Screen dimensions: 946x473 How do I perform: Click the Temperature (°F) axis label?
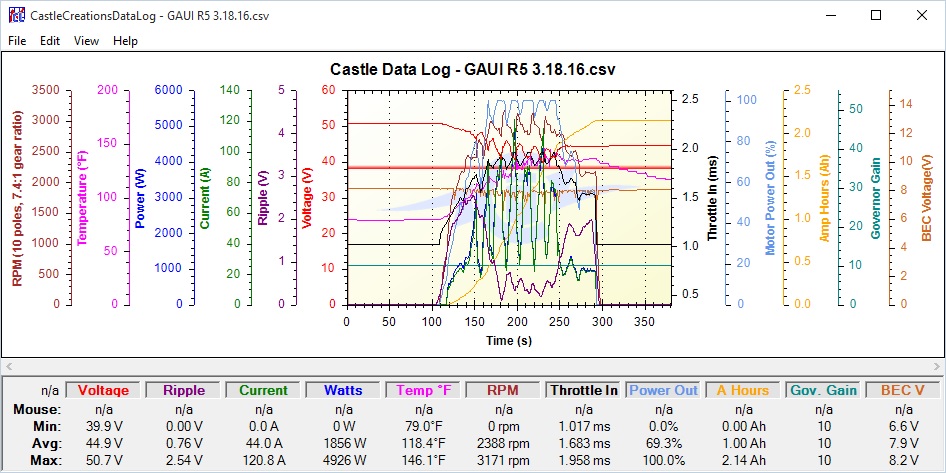tap(83, 198)
